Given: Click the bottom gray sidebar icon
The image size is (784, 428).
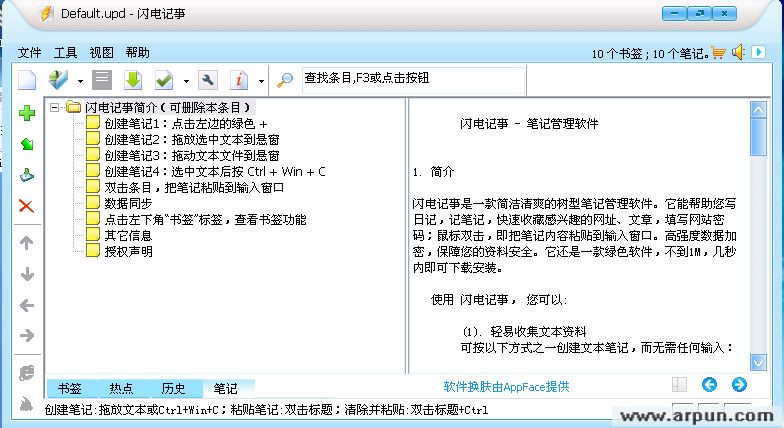Looking at the screenshot, I should pos(26,404).
